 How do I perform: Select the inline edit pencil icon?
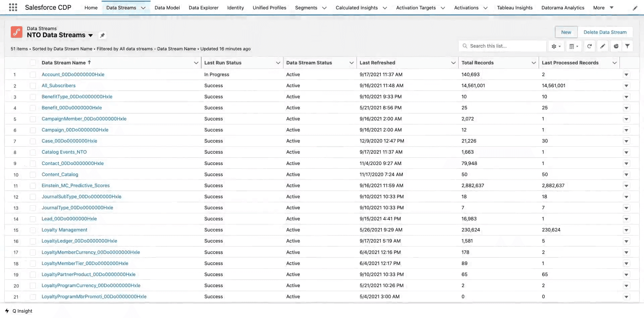click(602, 46)
